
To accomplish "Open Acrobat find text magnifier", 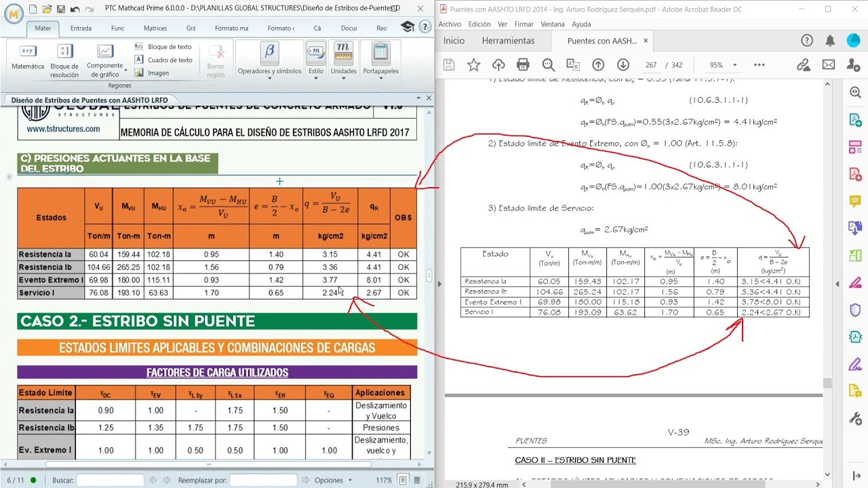I will tap(548, 65).
